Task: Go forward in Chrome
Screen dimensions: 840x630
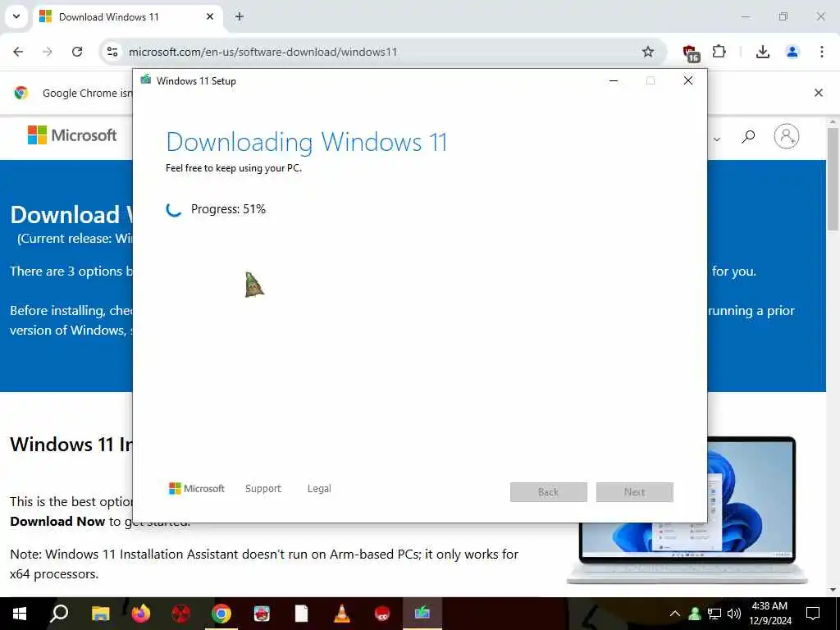Action: click(48, 52)
